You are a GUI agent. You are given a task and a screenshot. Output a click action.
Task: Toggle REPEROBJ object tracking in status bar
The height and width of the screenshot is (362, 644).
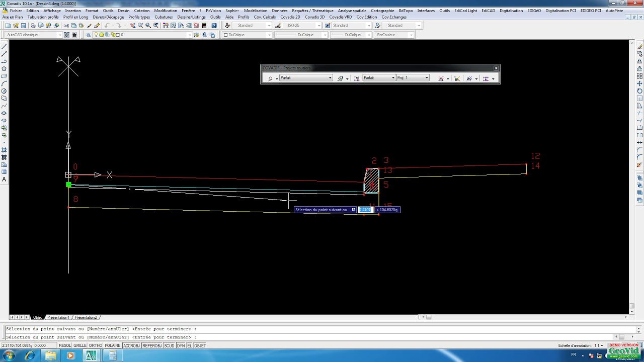[151, 345]
